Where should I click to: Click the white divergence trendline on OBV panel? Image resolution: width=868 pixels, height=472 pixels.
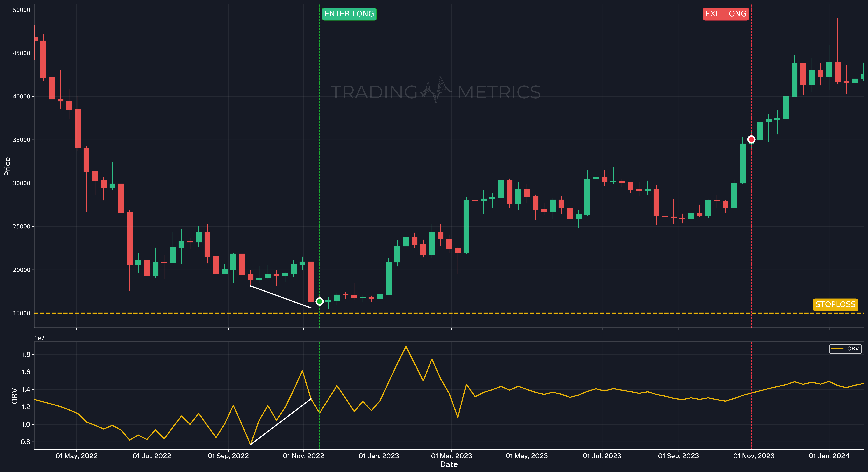coord(281,422)
